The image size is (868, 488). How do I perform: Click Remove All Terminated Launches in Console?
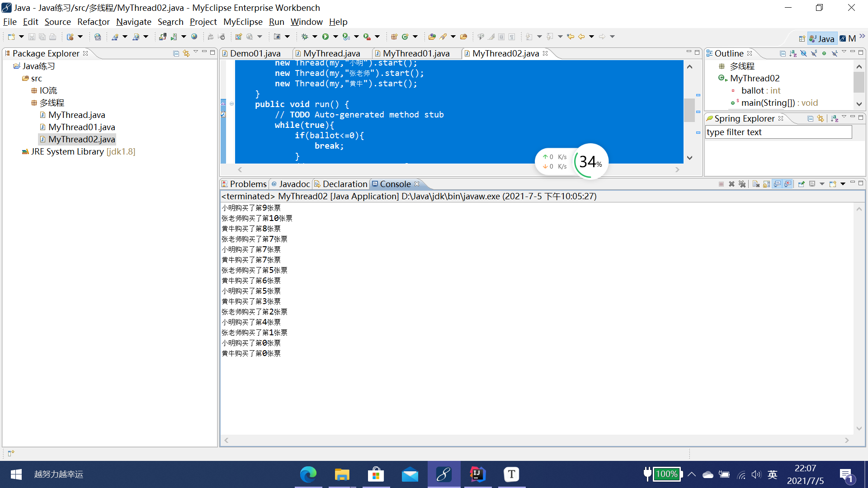[742, 184]
